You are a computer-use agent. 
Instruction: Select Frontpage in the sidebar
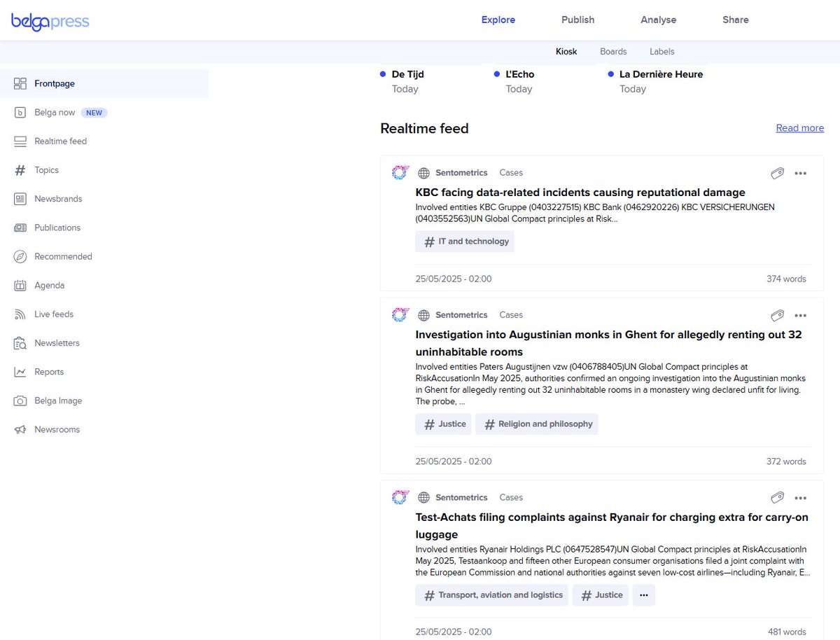tap(104, 83)
